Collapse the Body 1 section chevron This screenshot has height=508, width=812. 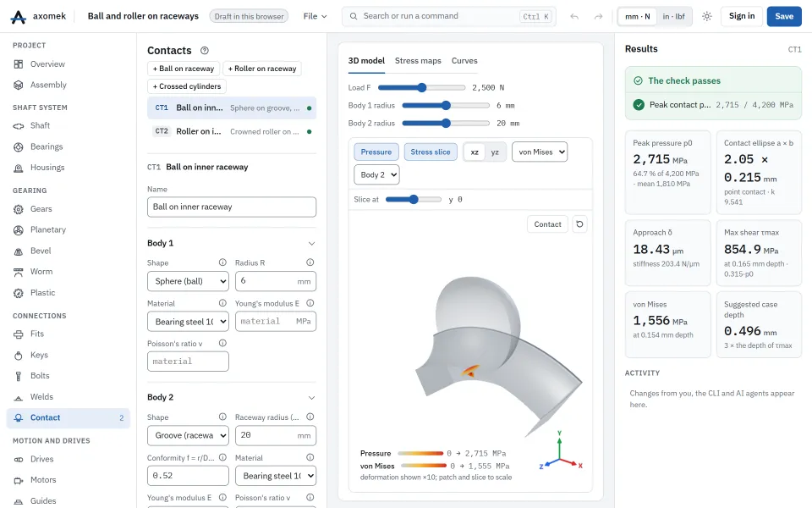point(312,244)
